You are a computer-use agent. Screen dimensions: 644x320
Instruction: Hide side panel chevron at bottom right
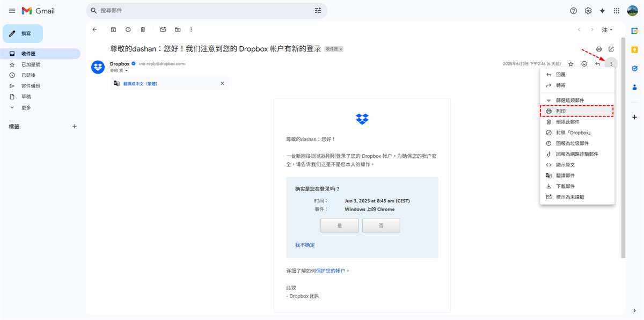click(634, 310)
